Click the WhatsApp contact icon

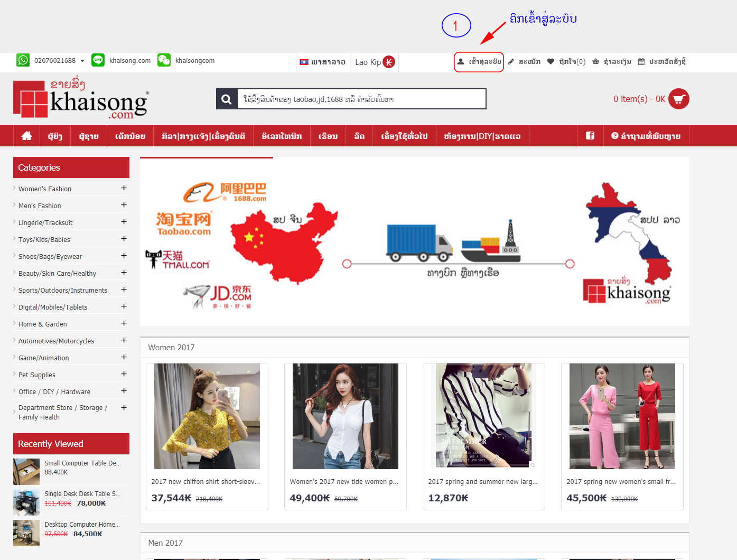pyautogui.click(x=23, y=60)
